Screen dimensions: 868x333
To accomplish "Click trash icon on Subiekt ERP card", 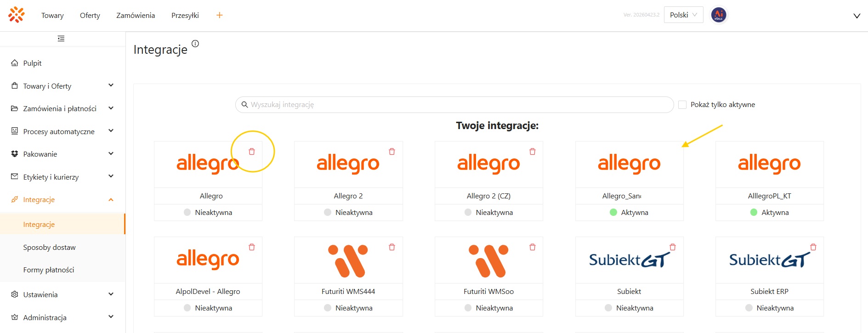I will pos(813,247).
